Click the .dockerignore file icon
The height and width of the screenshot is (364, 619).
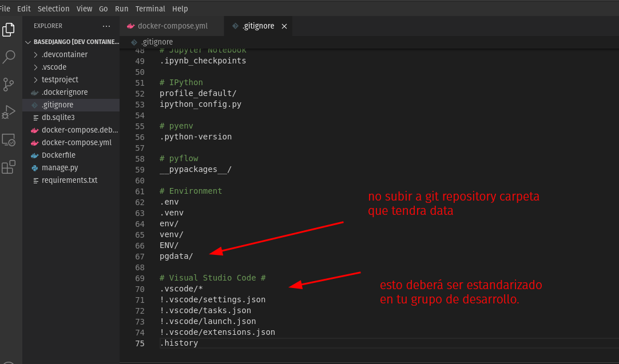35,92
